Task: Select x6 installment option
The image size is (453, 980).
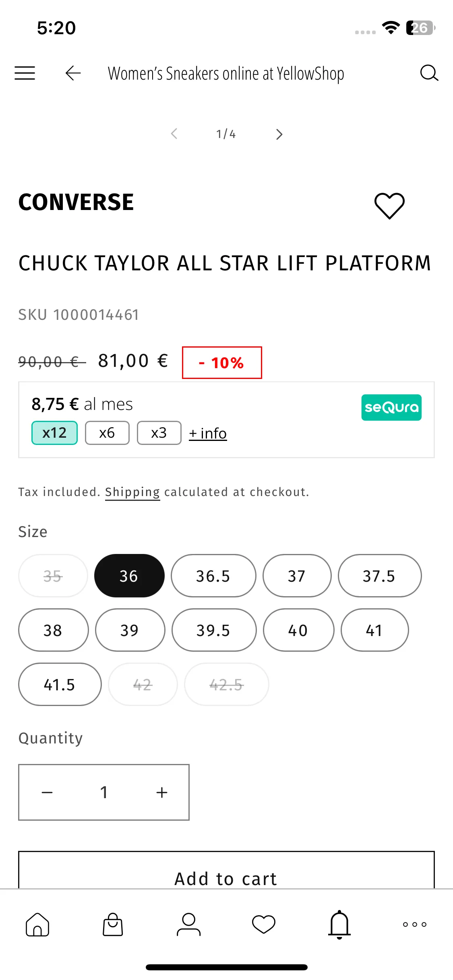Action: click(107, 433)
